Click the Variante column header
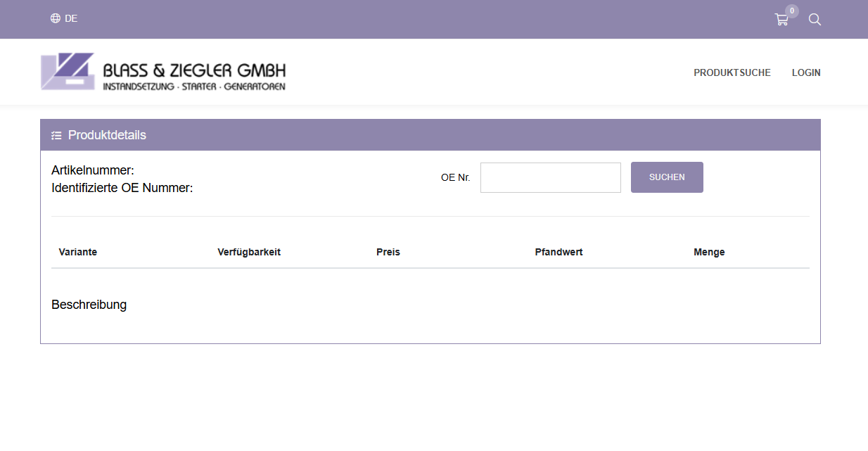The image size is (868, 451). [78, 252]
